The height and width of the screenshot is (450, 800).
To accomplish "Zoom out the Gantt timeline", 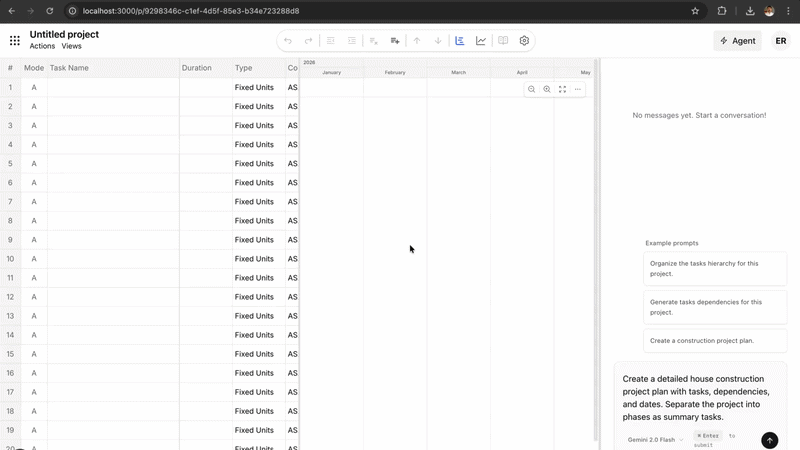I will point(532,89).
